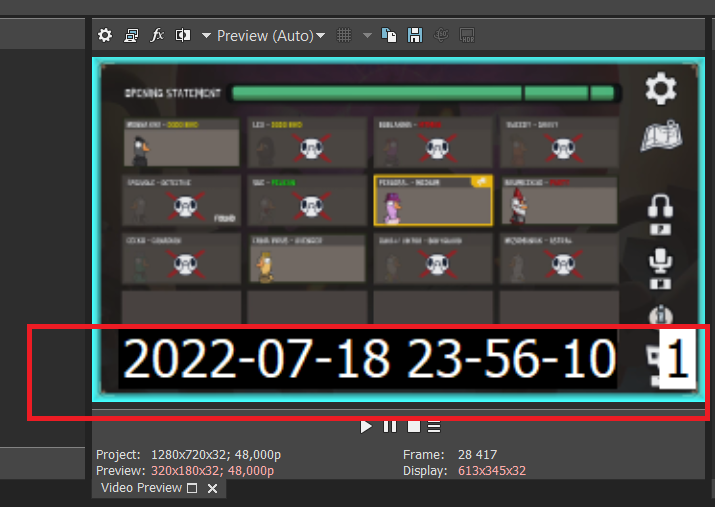Viewport: 715px width, 507px height.
Task: Copy snapshot to clipboard icon
Action: click(x=389, y=35)
